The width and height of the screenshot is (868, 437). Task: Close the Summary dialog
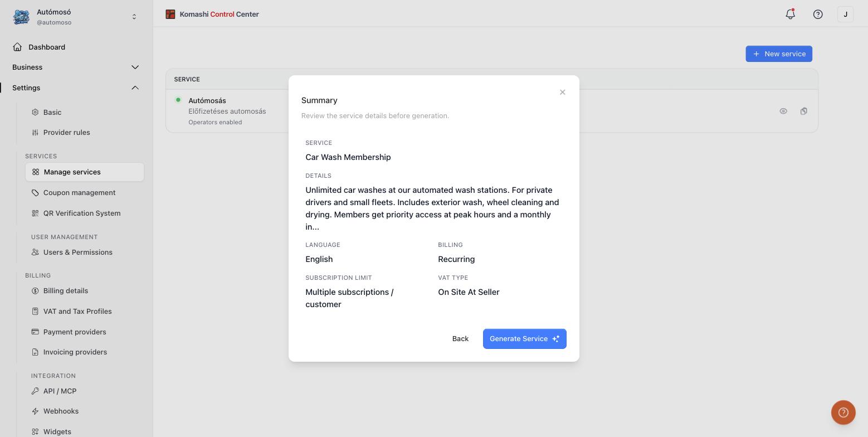pos(562,92)
